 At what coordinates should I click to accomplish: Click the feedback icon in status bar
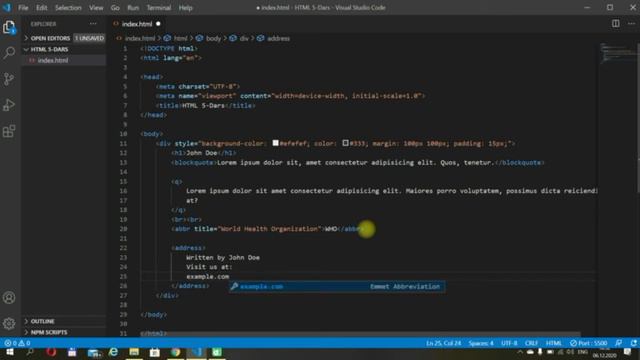coord(619,343)
